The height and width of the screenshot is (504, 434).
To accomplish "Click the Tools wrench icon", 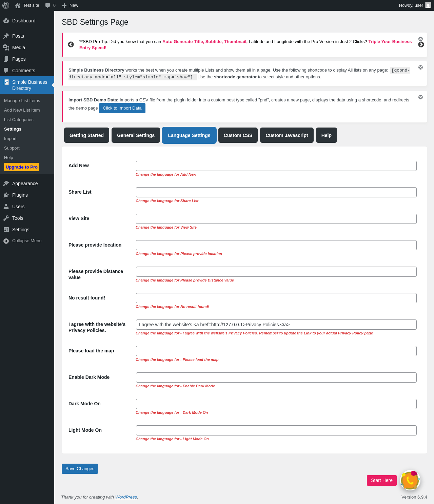I will (x=6, y=218).
